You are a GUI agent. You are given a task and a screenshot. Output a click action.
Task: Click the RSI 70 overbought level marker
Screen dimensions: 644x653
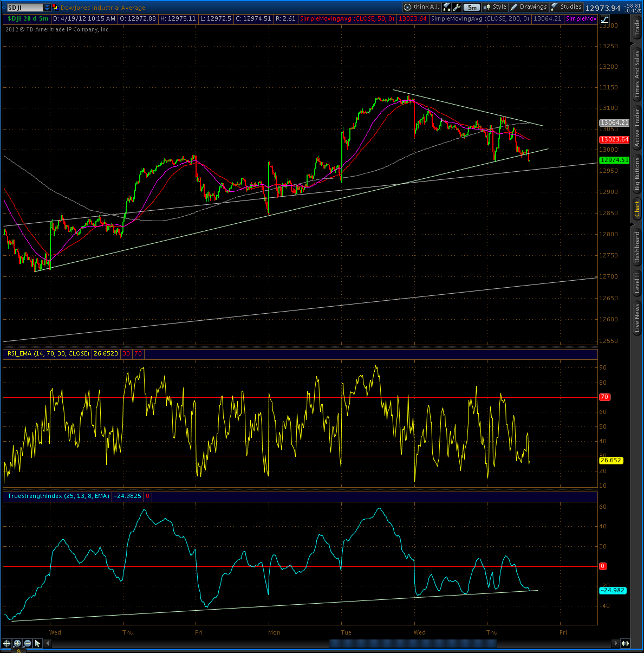pyautogui.click(x=604, y=397)
